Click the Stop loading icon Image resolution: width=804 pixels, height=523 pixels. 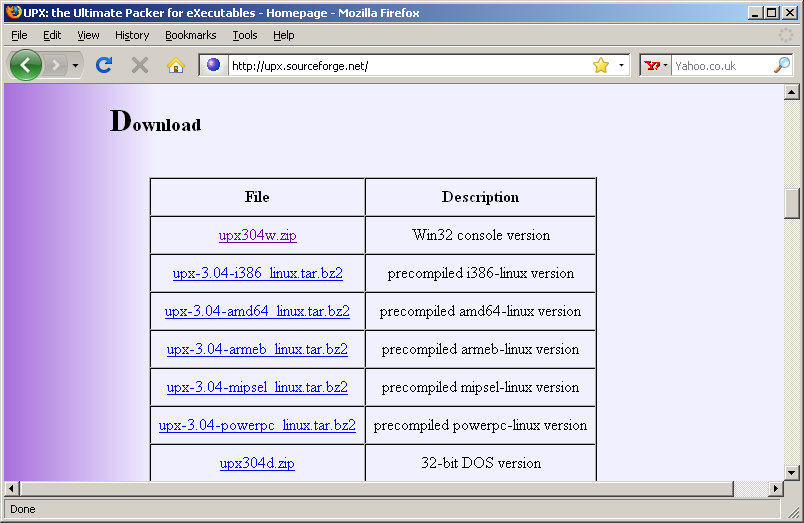140,65
